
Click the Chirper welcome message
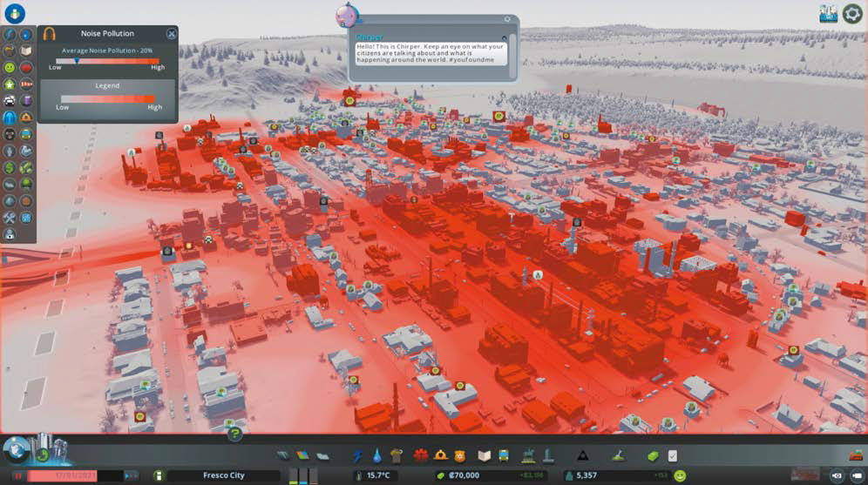pos(431,53)
